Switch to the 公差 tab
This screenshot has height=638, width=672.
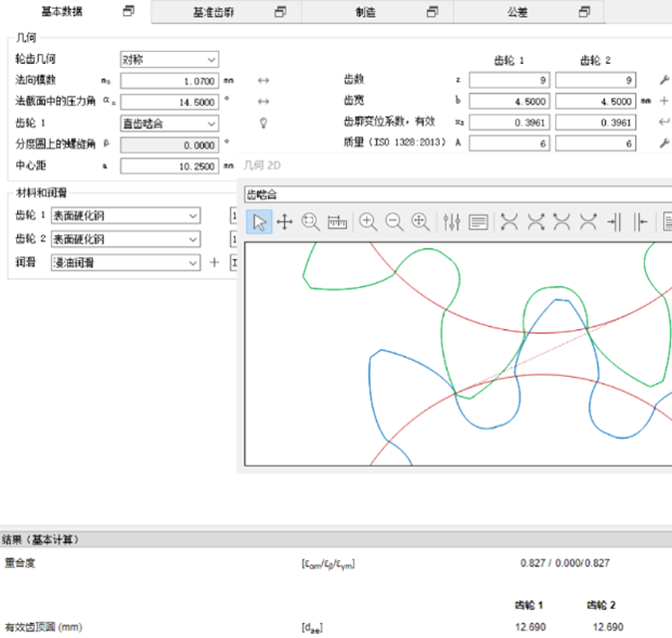(528, 12)
